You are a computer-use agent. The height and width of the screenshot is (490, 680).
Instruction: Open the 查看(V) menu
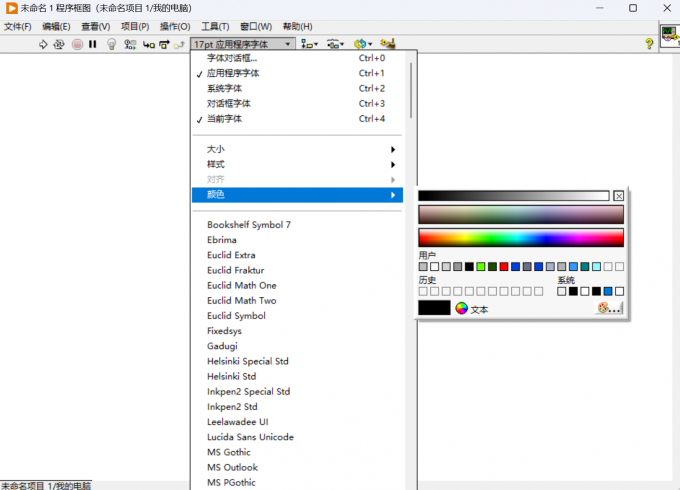tap(96, 27)
